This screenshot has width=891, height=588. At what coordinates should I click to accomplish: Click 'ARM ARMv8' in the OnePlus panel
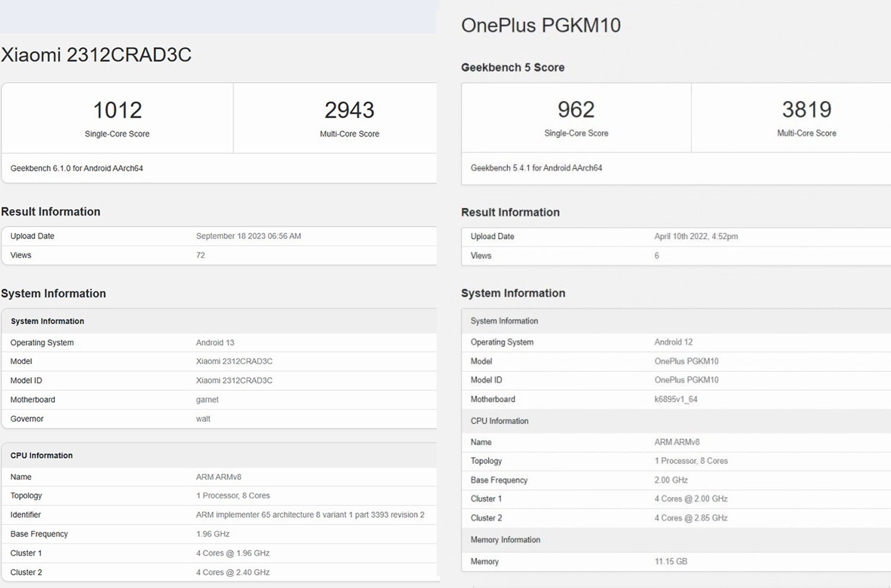click(677, 442)
